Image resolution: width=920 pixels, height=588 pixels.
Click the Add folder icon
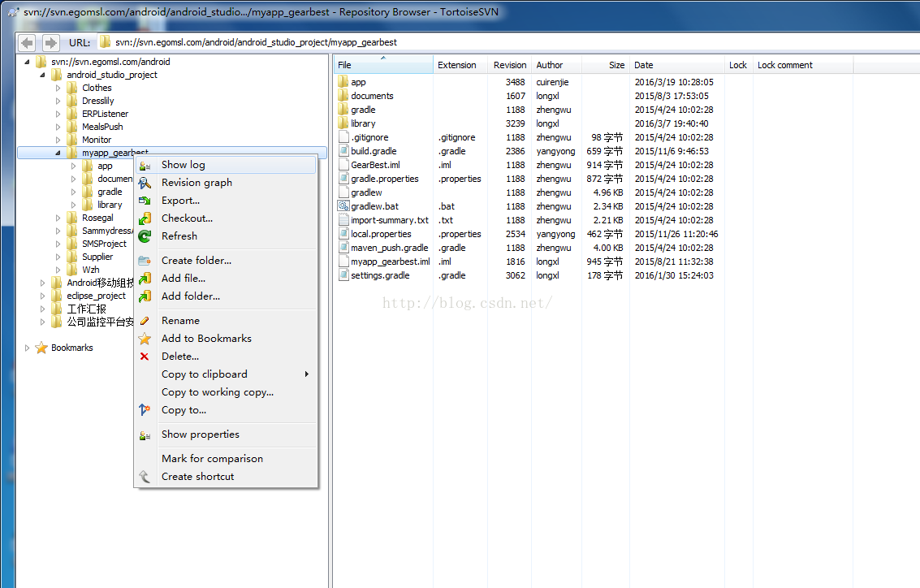pos(145,296)
